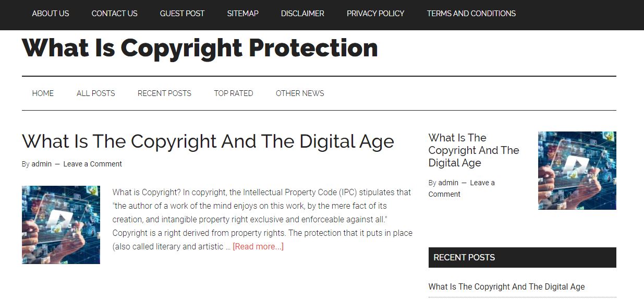The image size is (644, 299).
Task: Select the Home navigation tab
Action: click(x=43, y=93)
